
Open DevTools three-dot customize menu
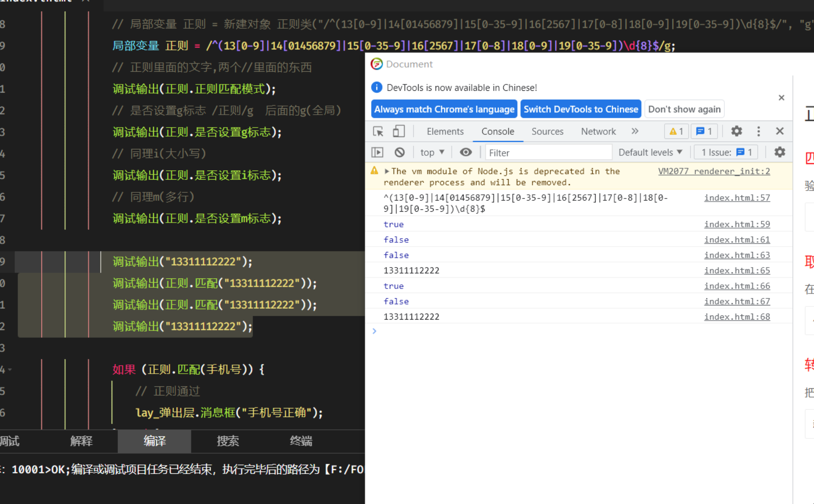(758, 131)
